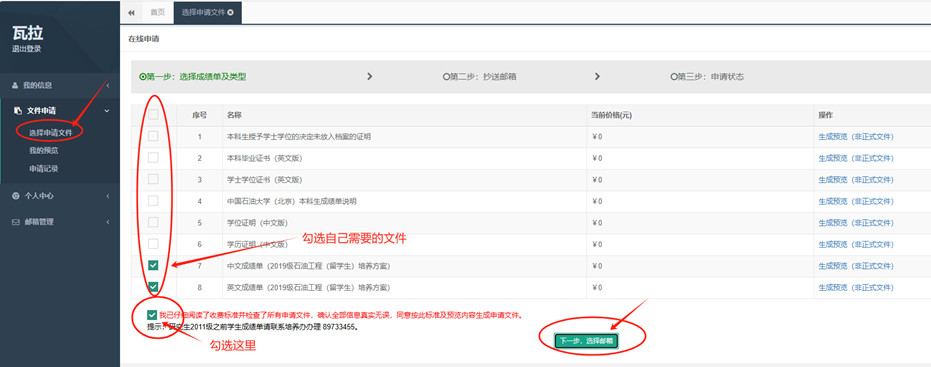Click the 我的信息 user icon in sidebar
Screen dimensions: 931x367
[x=15, y=86]
